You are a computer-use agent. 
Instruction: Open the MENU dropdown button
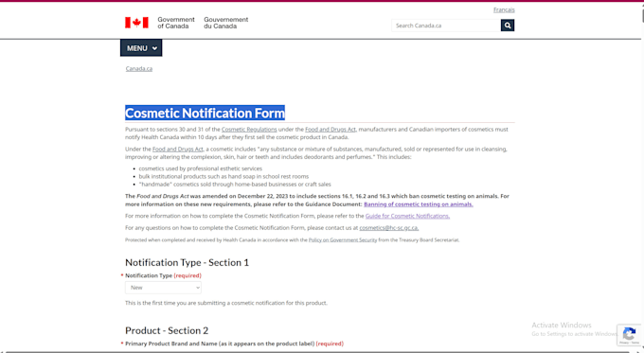(141, 48)
